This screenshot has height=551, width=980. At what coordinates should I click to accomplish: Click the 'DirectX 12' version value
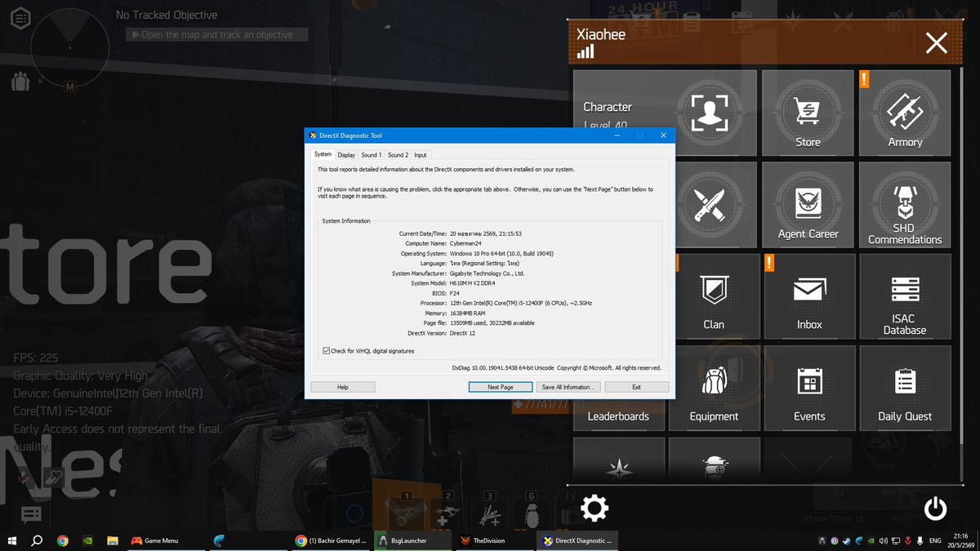point(463,333)
